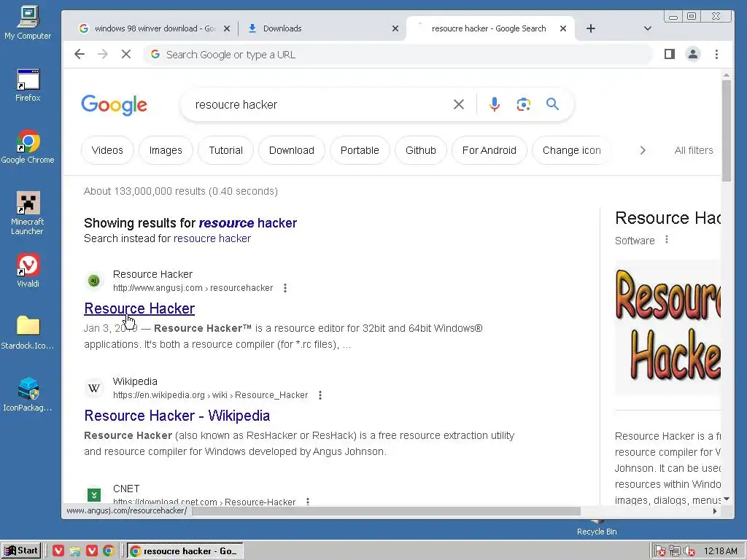
Task: Focus the address bar URL field
Action: (x=398, y=54)
